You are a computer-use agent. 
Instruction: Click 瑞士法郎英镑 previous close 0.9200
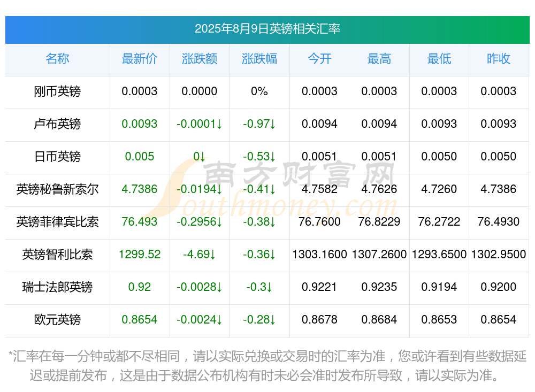pos(499,287)
